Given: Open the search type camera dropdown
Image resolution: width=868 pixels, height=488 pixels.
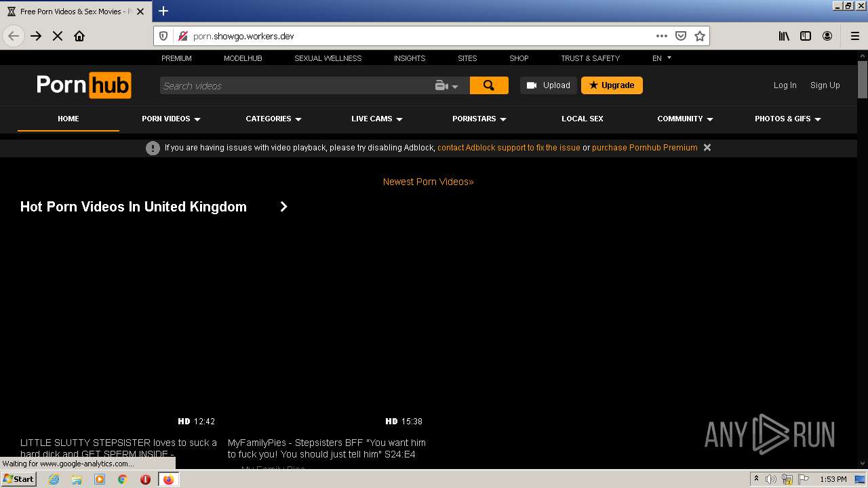Looking at the screenshot, I should (447, 86).
